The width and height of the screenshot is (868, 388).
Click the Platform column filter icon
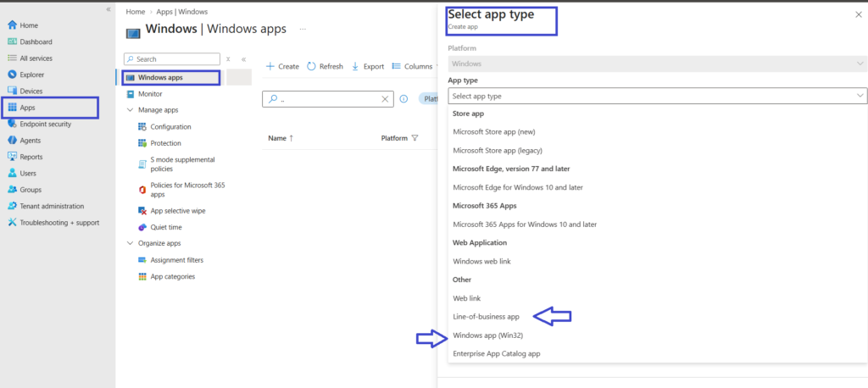tap(415, 138)
